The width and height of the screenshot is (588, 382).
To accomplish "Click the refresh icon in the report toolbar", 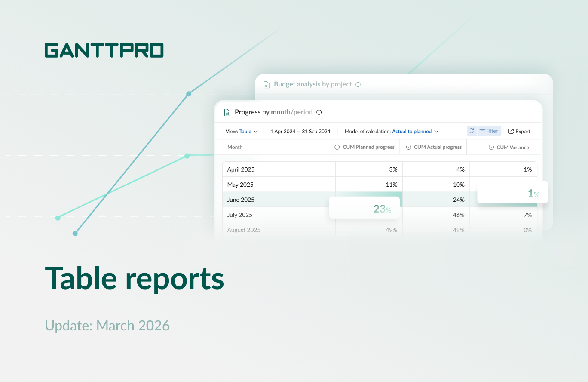I will 471,131.
